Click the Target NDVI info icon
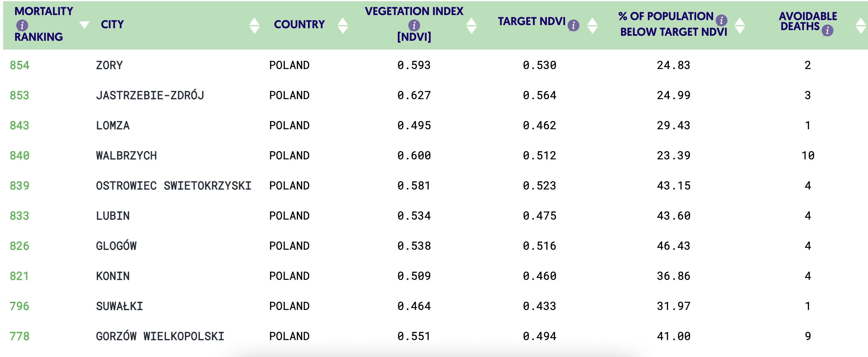The image size is (868, 357). pos(573,25)
